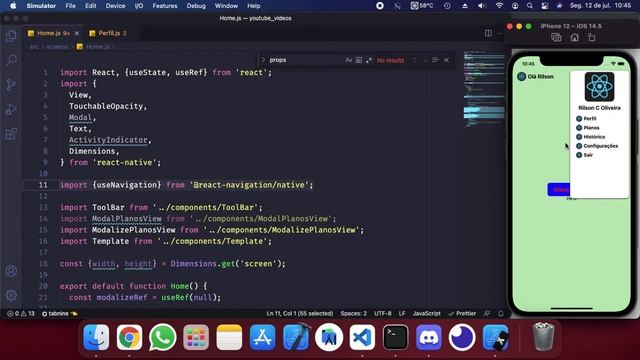This screenshot has height=360, width=640.
Task: Tap Planos in the app side menu
Action: click(588, 128)
